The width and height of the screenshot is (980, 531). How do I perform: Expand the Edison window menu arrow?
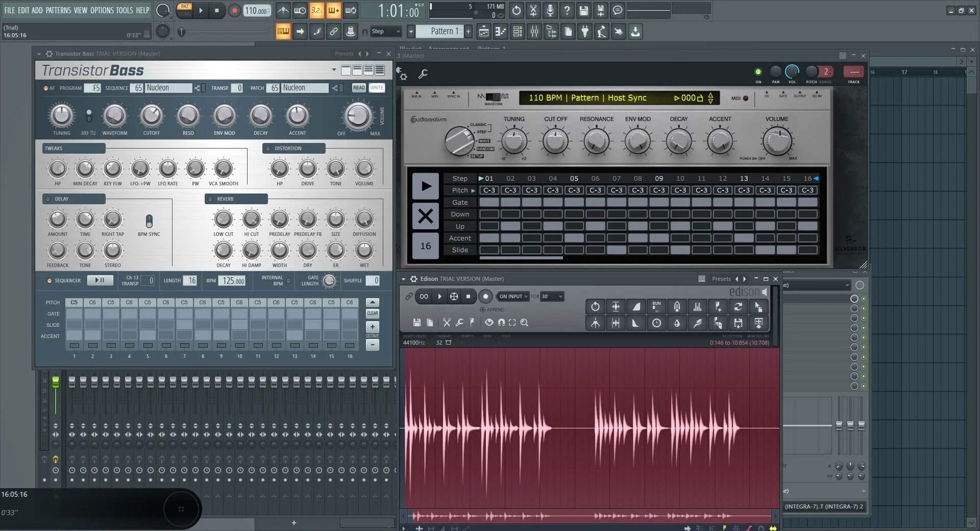[403, 279]
